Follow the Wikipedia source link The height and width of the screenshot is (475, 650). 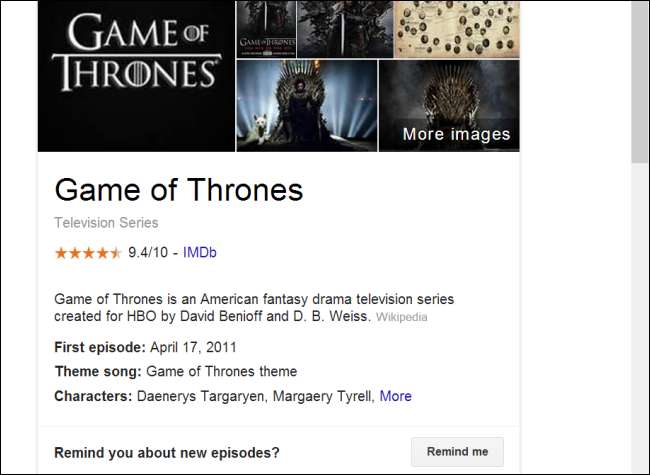[x=401, y=318]
